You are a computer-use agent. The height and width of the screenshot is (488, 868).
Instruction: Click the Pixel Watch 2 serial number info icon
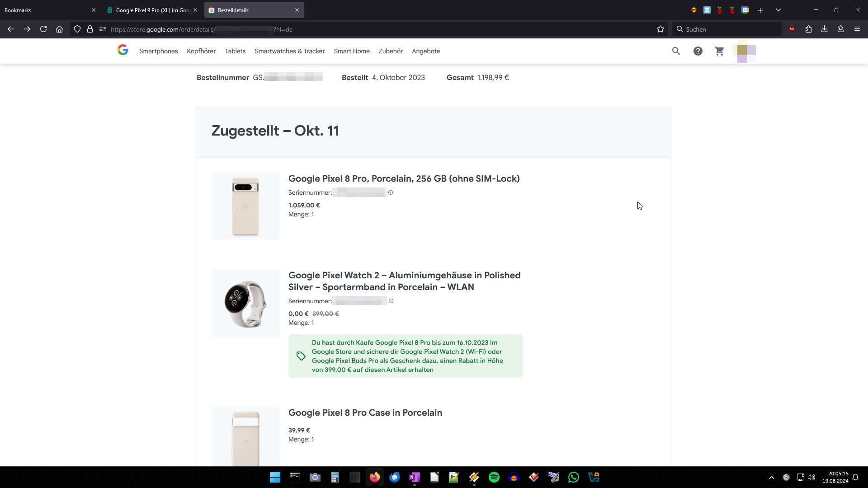click(391, 301)
